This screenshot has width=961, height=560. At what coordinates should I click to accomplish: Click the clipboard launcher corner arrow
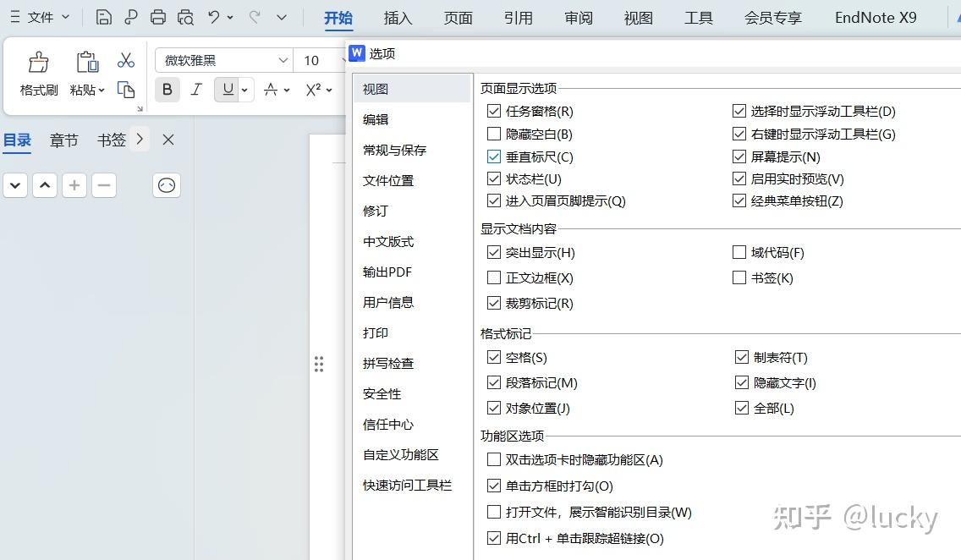140,108
